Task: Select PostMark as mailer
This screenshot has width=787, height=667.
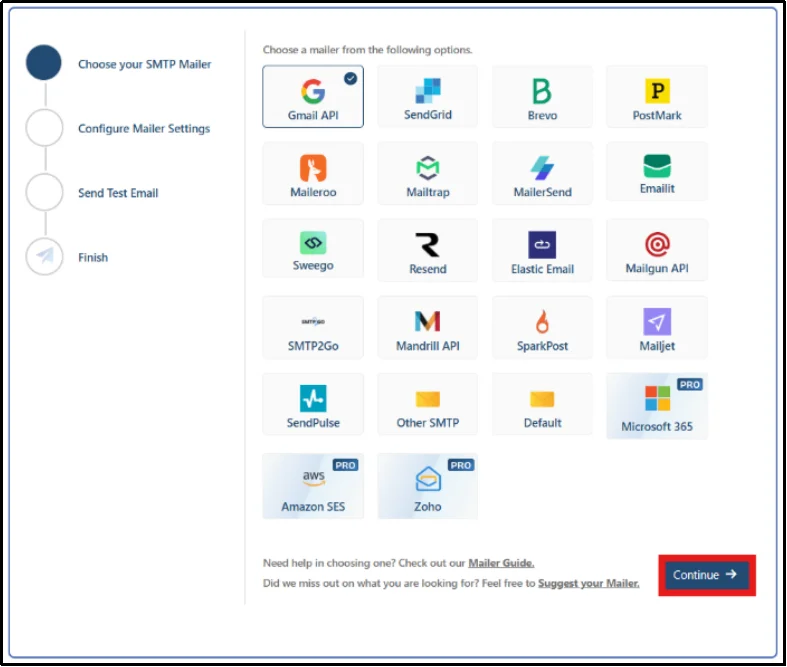Action: [657, 96]
